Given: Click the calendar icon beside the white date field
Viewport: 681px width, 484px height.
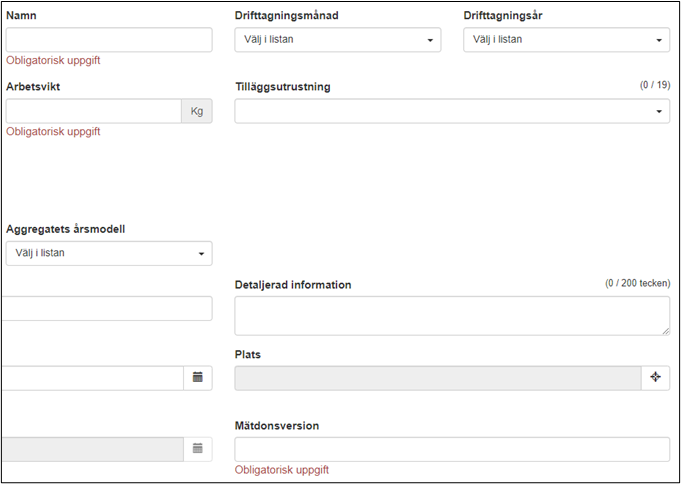Looking at the screenshot, I should tap(197, 377).
